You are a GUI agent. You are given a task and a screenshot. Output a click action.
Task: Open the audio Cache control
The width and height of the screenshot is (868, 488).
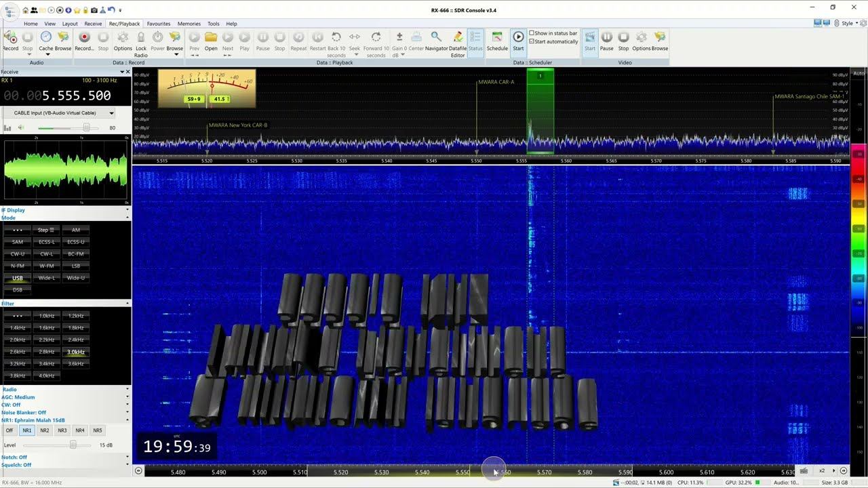[x=45, y=42]
